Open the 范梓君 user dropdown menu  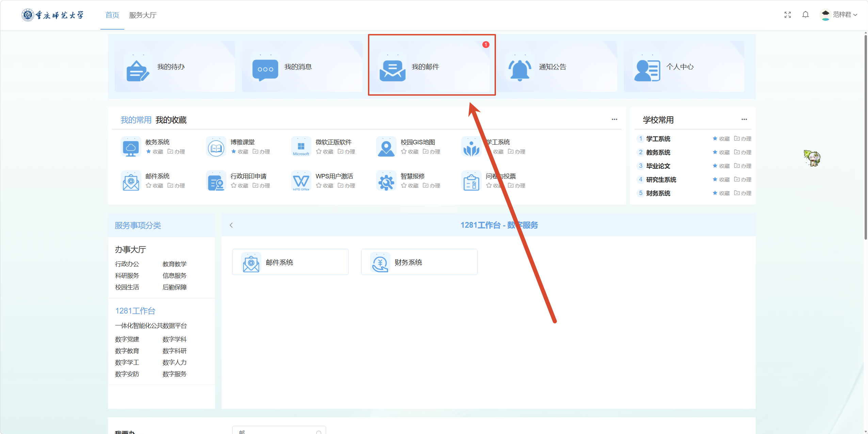[x=839, y=15]
